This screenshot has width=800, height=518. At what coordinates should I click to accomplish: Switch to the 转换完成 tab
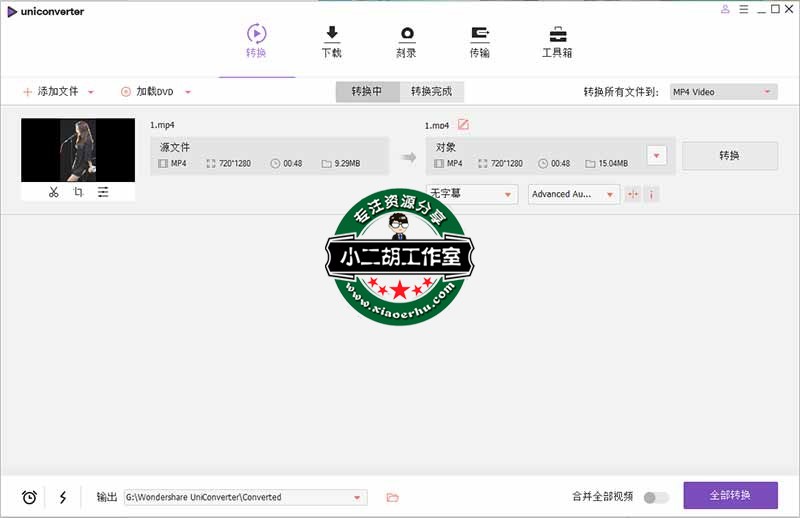pos(431,92)
